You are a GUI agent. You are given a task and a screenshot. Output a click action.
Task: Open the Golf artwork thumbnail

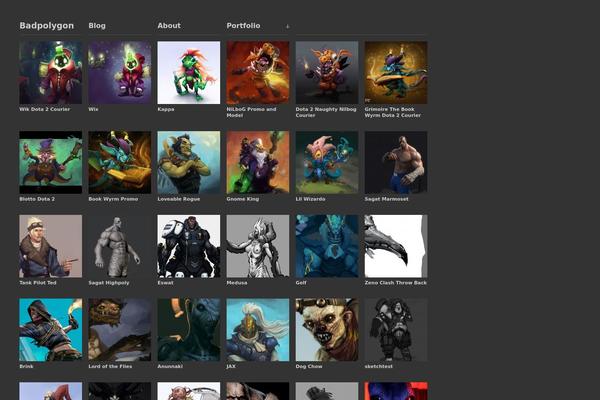pos(327,246)
